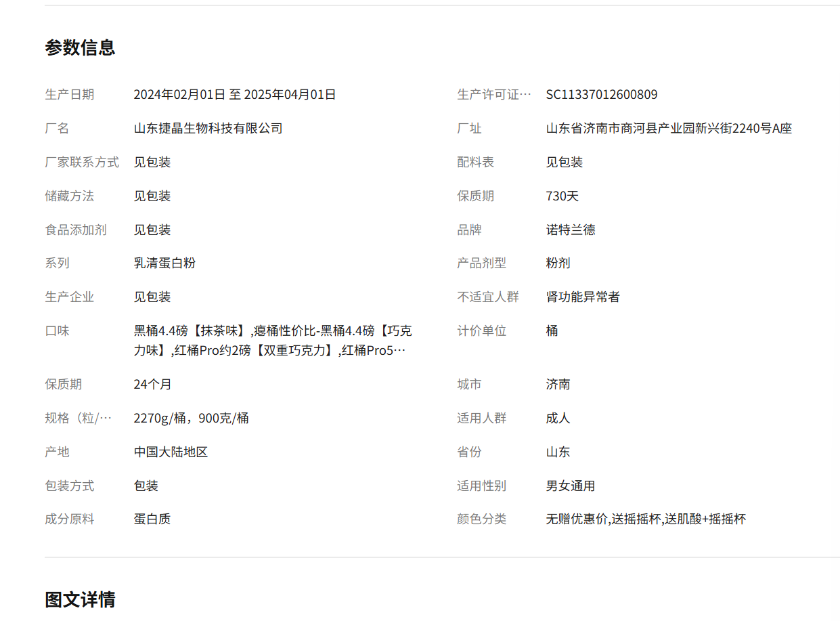This screenshot has width=840, height=621.
Task: Click the city value 济南
Action: [x=558, y=385]
